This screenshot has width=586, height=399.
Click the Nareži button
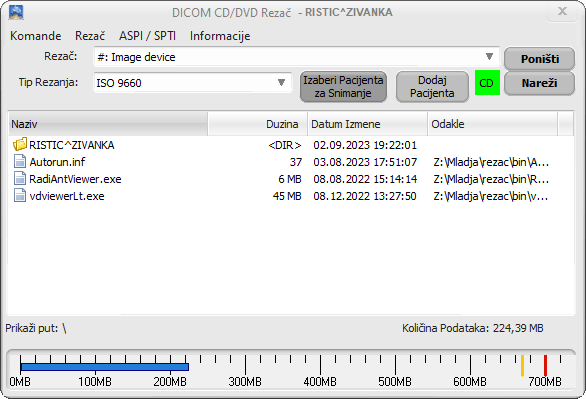pyautogui.click(x=539, y=83)
